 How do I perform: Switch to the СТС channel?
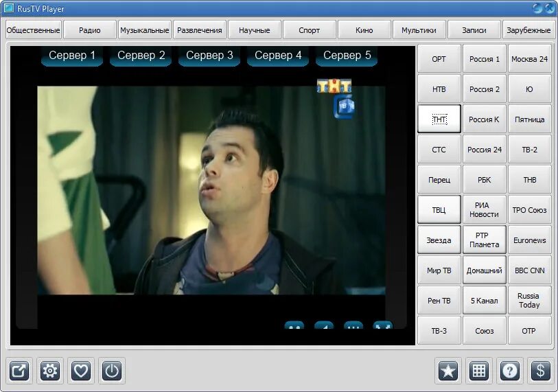tap(439, 150)
